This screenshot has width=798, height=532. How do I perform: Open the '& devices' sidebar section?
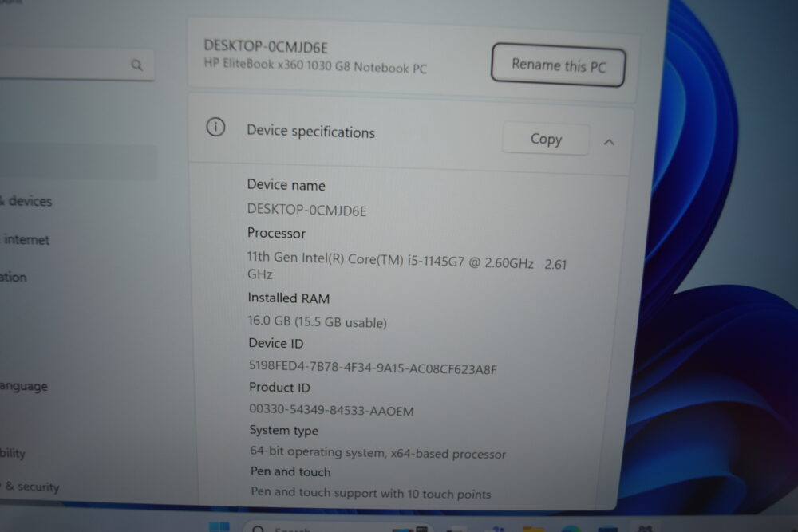[x=26, y=201]
